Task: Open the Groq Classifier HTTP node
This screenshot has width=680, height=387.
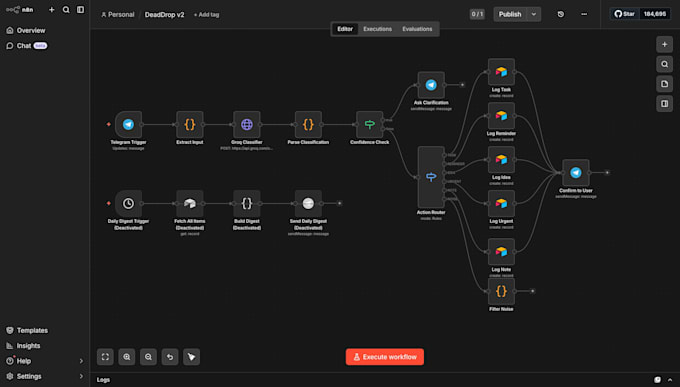Action: coord(247,125)
